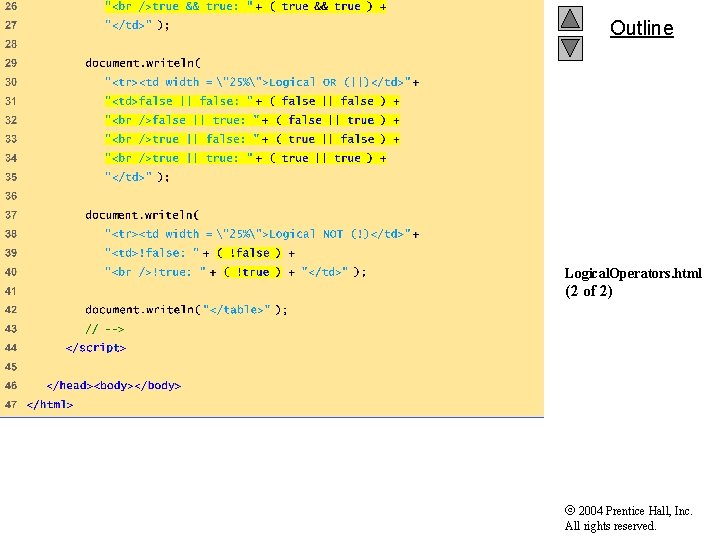
Task: Click the </head><body></body> line
Action: [114, 386]
